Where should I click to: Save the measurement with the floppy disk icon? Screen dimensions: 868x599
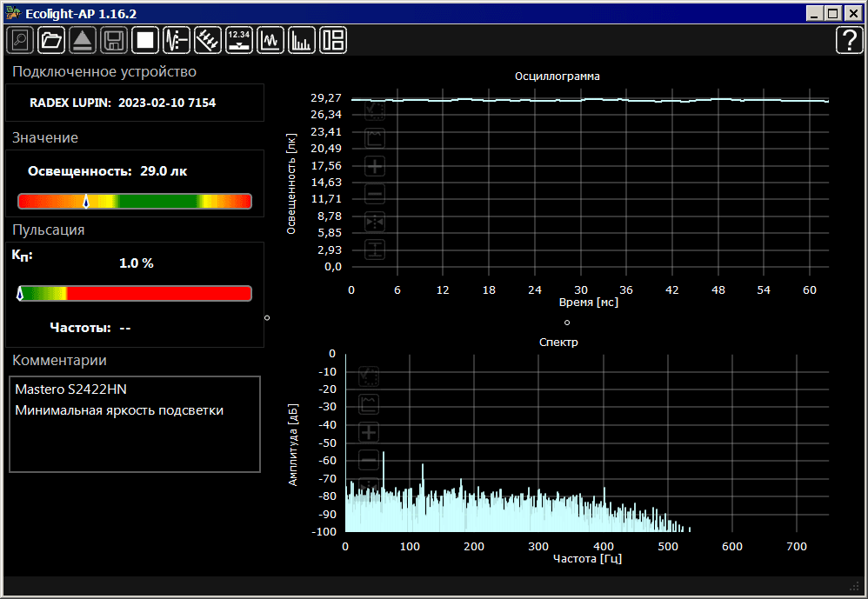click(x=114, y=40)
